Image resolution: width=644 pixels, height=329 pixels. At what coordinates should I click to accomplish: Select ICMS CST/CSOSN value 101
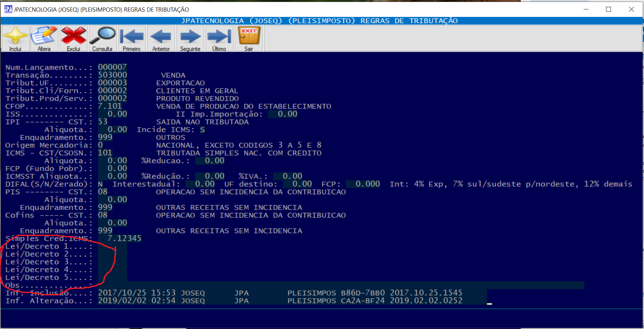tap(105, 153)
